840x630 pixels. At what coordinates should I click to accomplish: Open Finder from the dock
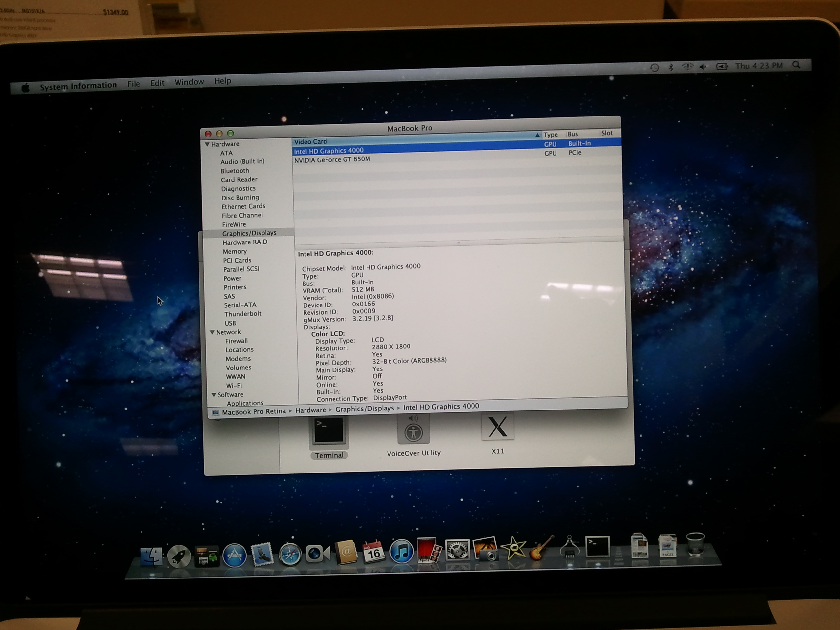[x=152, y=557]
